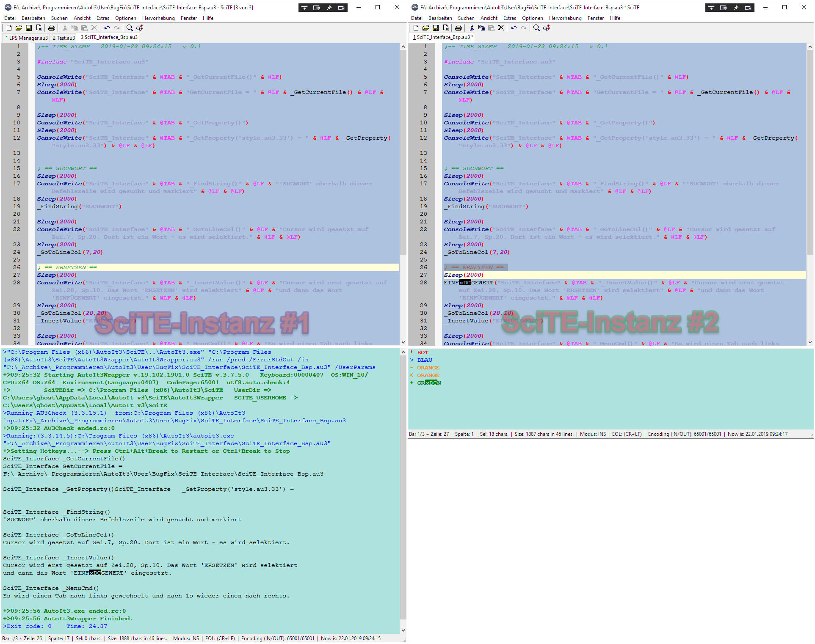Click Save icon in right SciTE toolbar
The height and width of the screenshot is (644, 815).
coord(436,28)
